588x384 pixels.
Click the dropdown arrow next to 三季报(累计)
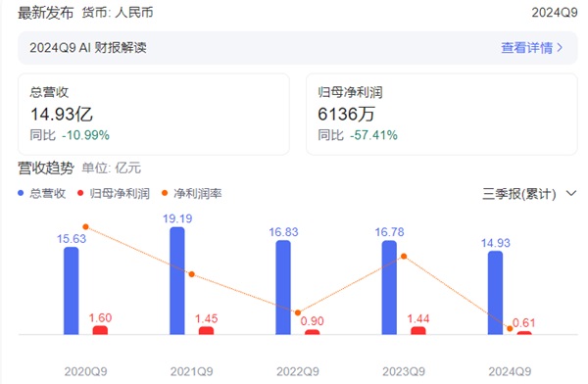570,194
